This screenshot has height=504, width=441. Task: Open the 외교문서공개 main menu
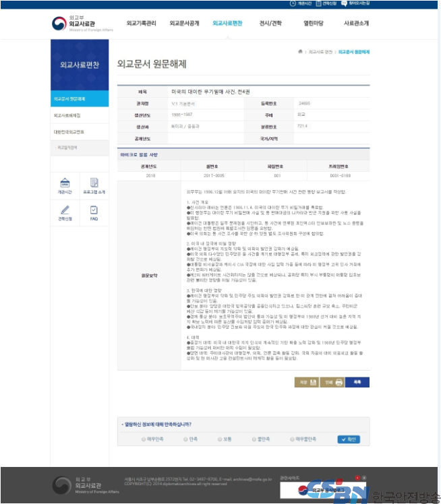tap(184, 23)
